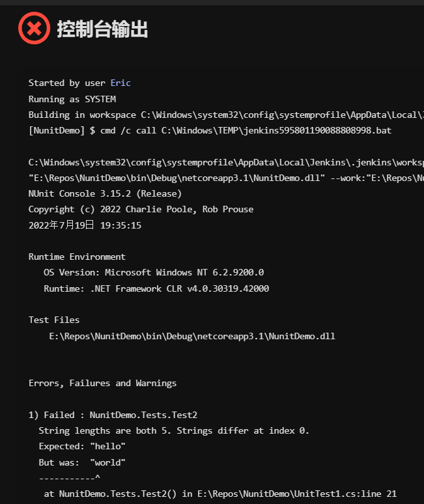Click the 'Runtime Environment' section title
Viewport: 424px width, 504px height.
click(x=77, y=257)
